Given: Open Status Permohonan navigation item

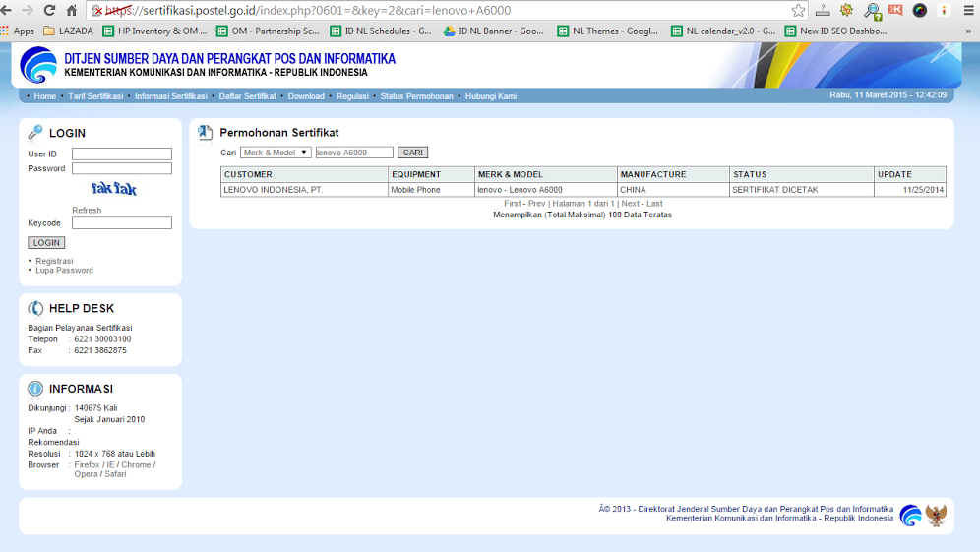Looking at the screenshot, I should [416, 96].
